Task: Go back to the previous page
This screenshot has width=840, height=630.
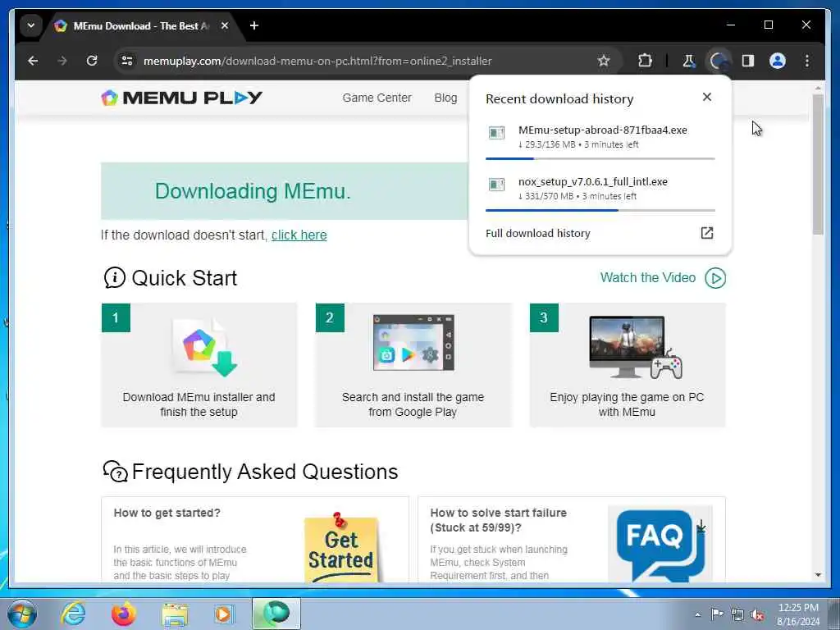Action: [x=33, y=61]
